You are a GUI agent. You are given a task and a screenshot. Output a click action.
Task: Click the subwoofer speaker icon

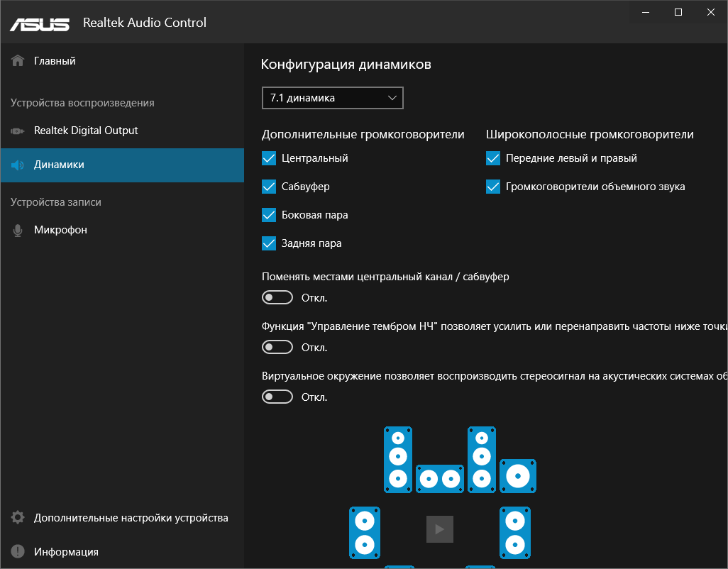(x=518, y=475)
